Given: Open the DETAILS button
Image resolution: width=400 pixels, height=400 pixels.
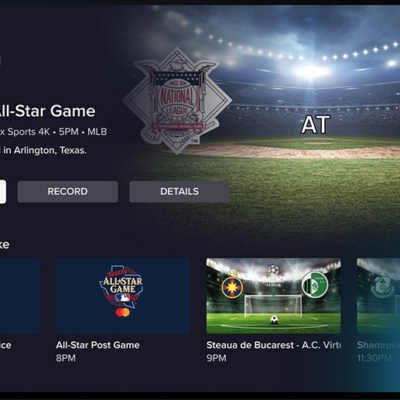Looking at the screenshot, I should pyautogui.click(x=179, y=192).
